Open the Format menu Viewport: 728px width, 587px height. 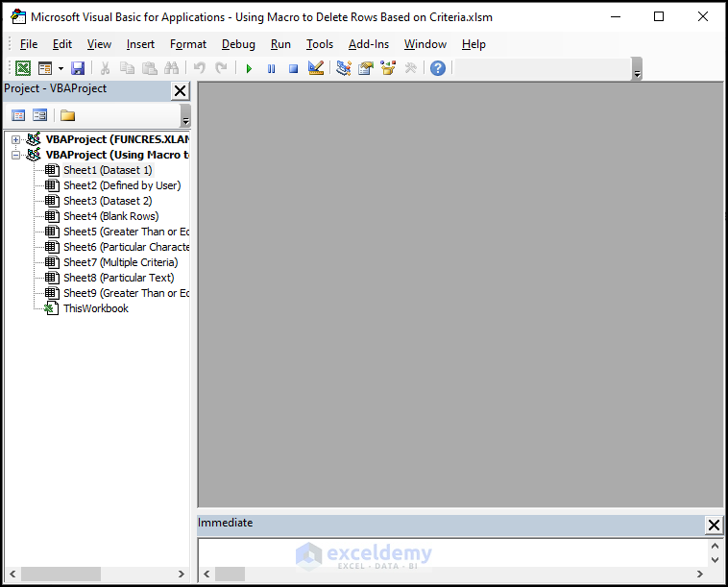point(188,44)
